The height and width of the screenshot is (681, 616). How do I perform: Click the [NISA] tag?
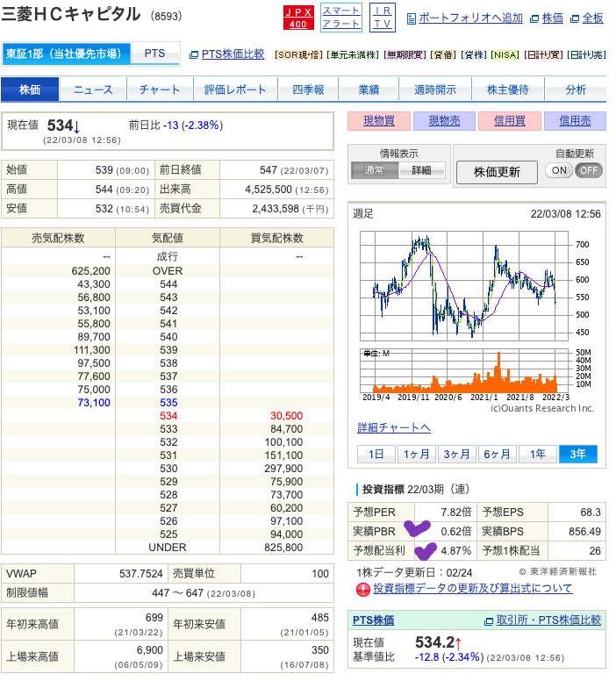505,55
